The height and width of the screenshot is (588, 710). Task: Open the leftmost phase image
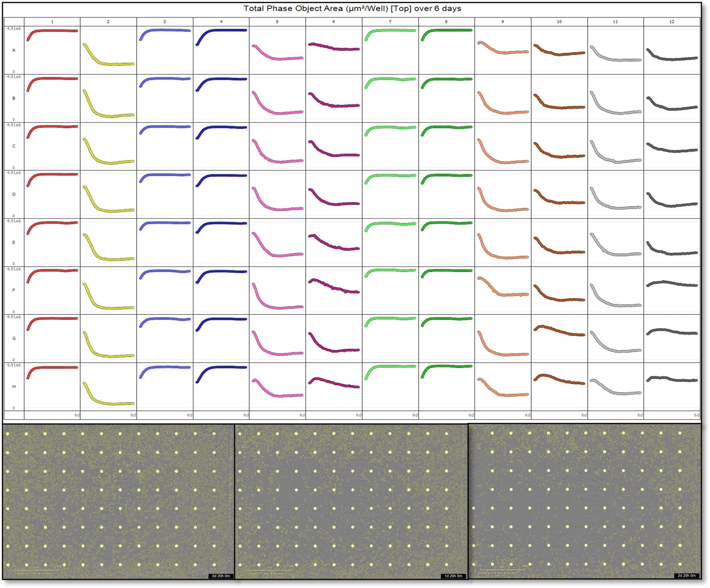[x=118, y=502]
